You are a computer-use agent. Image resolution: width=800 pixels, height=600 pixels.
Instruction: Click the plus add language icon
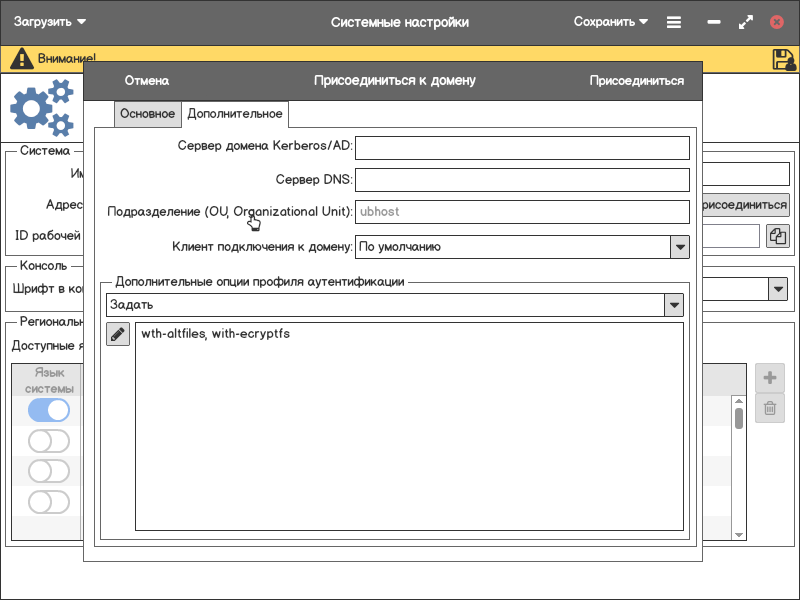[x=769, y=378]
